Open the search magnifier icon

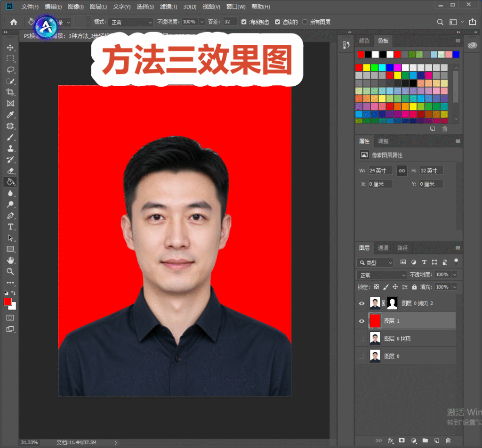coord(440,22)
